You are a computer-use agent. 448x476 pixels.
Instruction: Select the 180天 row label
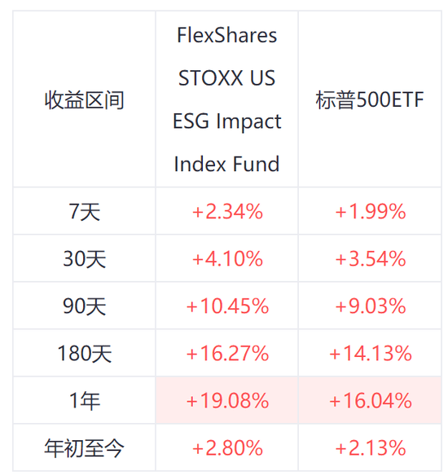(x=85, y=354)
